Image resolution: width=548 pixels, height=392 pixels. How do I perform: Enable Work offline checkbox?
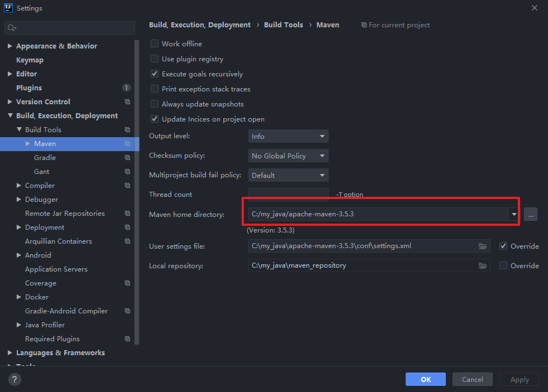click(155, 43)
